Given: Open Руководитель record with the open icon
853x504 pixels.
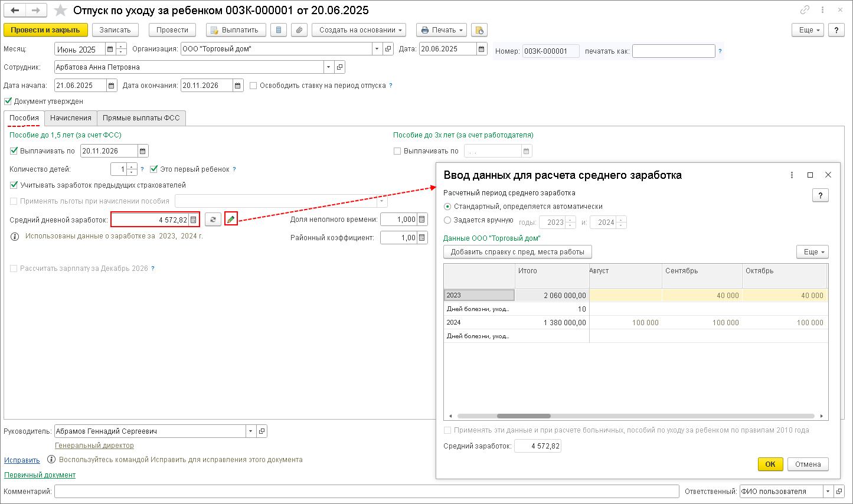Looking at the screenshot, I should click(262, 431).
